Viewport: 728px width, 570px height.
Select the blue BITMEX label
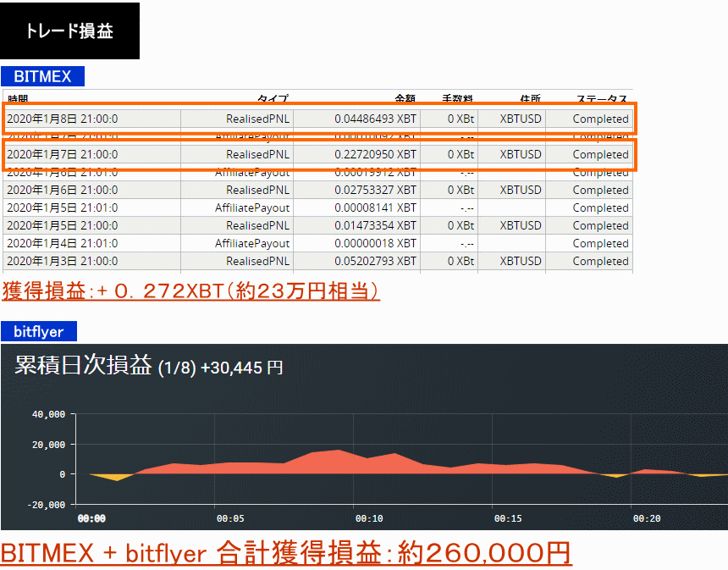click(x=42, y=76)
